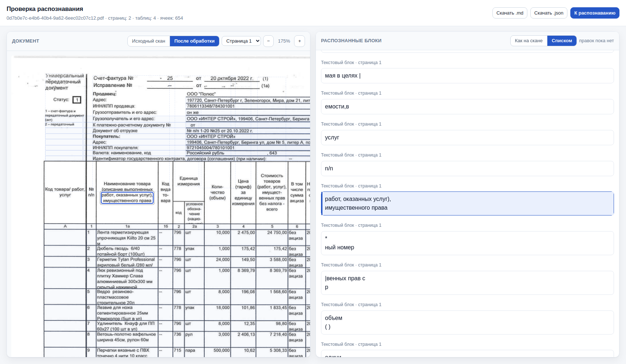Click the ДОКУМЕНТ panel heading
This screenshot has width=626, height=364.
pos(25,41)
